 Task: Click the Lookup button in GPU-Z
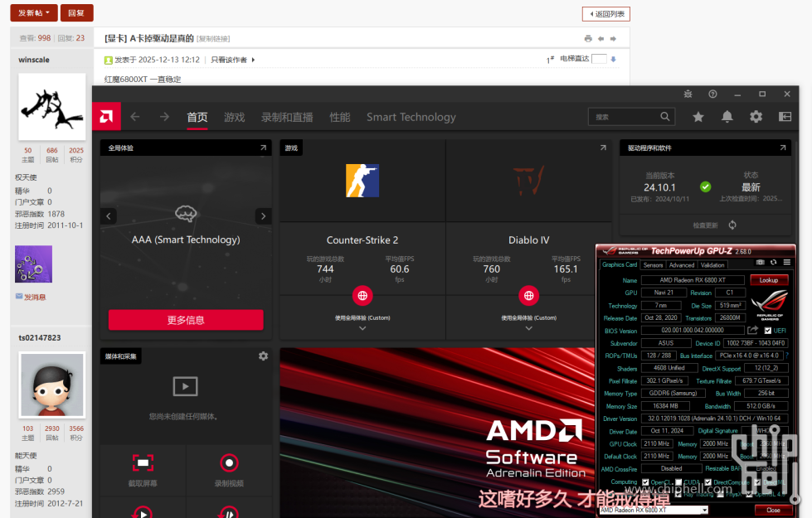pyautogui.click(x=769, y=280)
